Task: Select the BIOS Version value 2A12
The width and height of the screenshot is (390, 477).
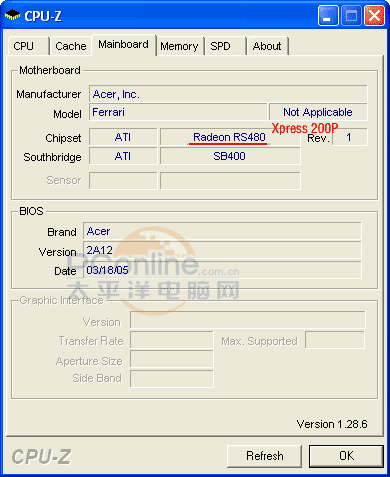Action: click(x=222, y=251)
